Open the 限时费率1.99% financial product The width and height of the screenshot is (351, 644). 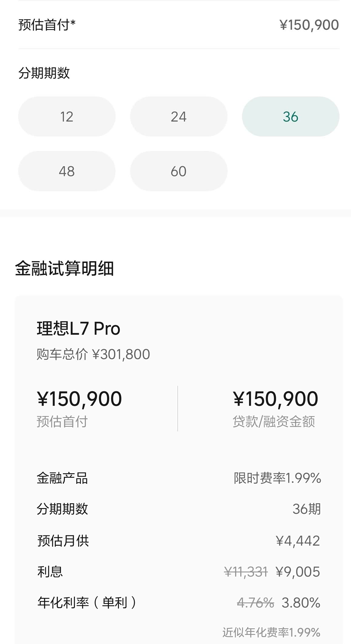277,478
